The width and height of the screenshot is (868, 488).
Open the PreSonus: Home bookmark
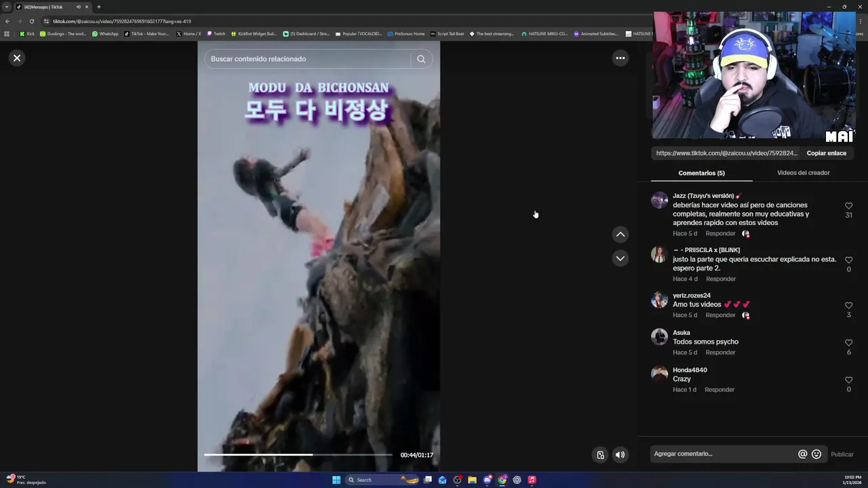(406, 33)
